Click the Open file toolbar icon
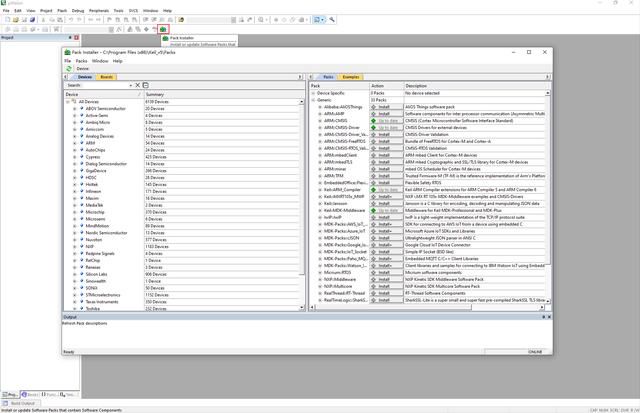 coord(16,20)
